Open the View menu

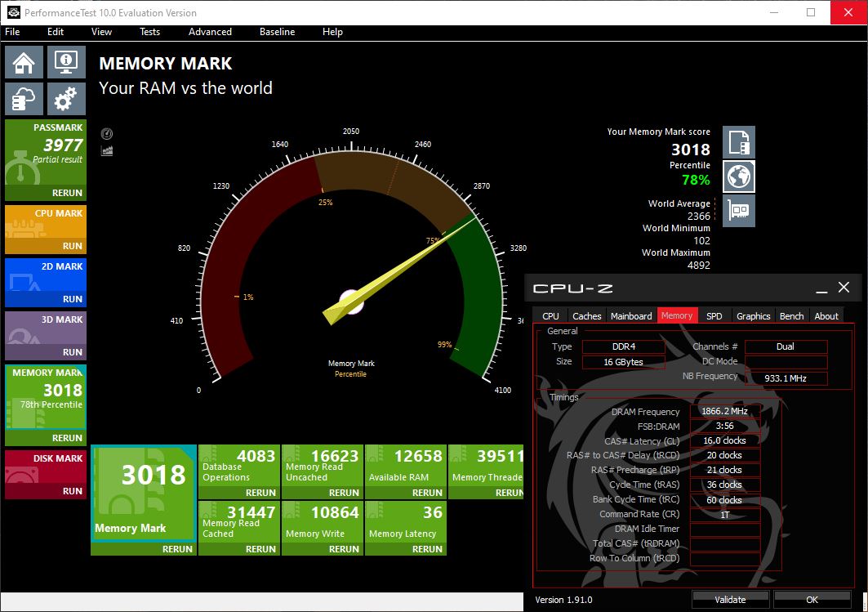101,32
